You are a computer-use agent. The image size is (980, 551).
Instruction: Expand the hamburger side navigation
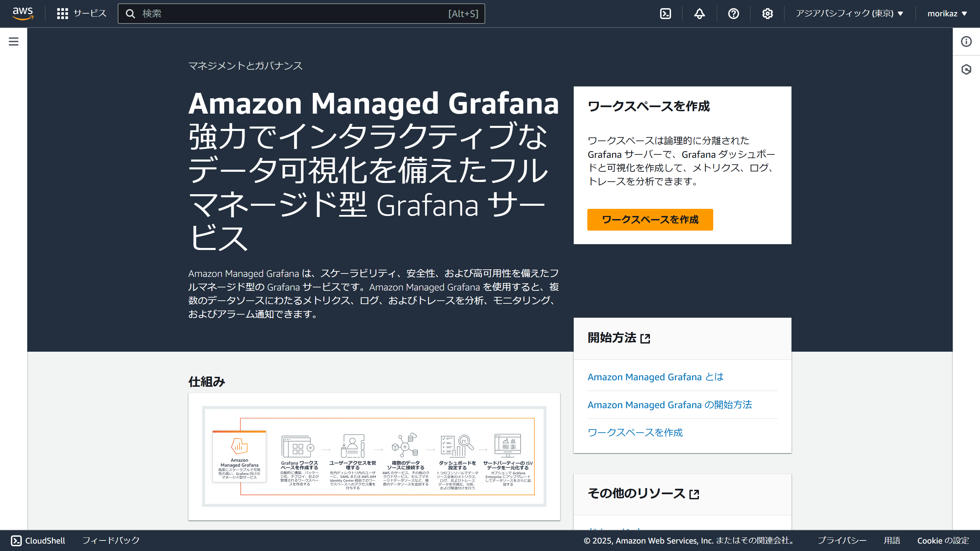14,41
